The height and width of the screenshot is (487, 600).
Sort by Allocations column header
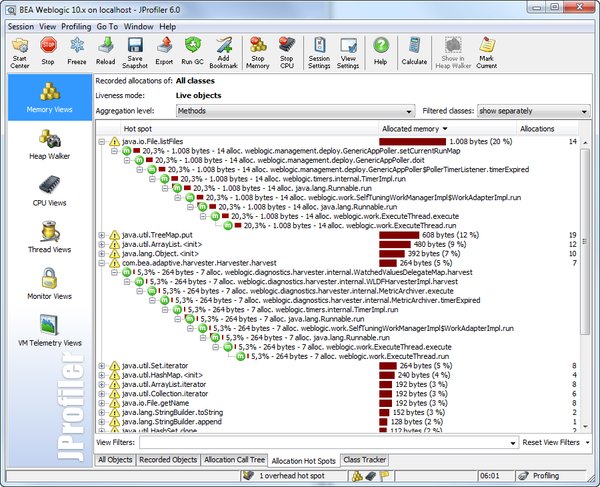pyautogui.click(x=547, y=129)
